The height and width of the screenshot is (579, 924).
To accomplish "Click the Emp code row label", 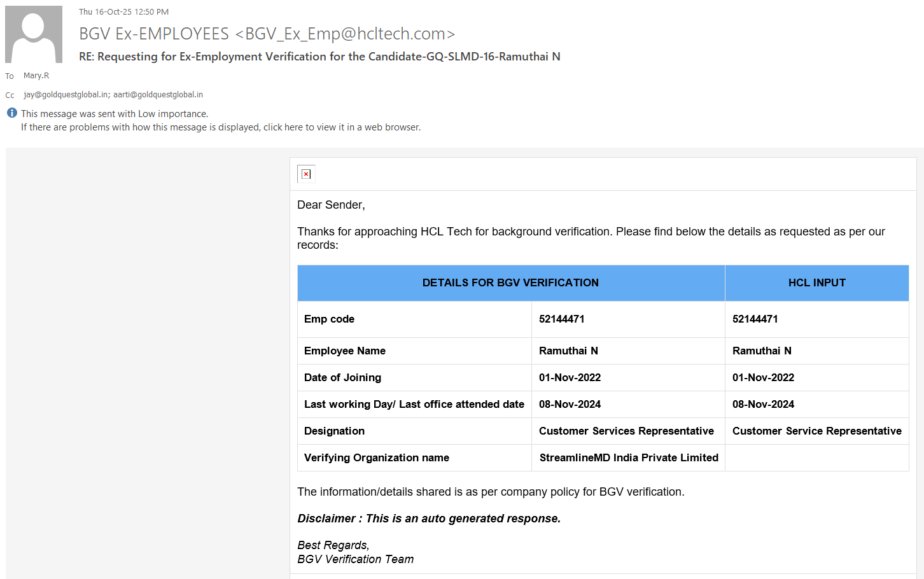I will point(330,319).
